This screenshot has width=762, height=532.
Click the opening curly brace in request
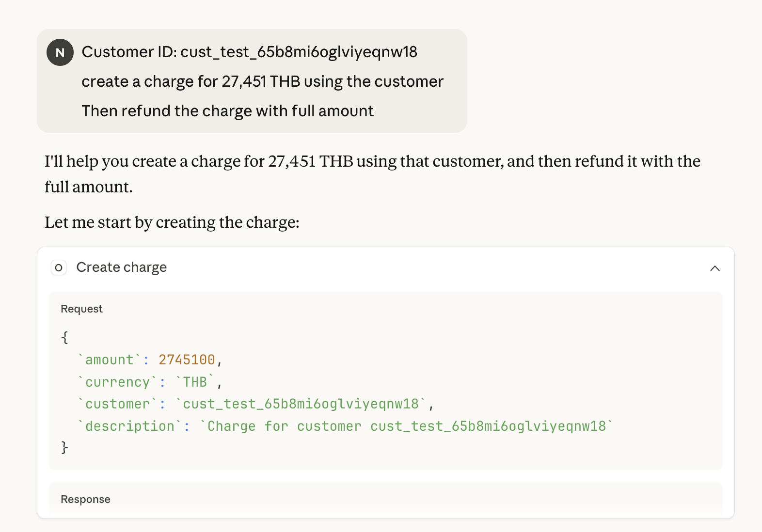pyautogui.click(x=64, y=337)
